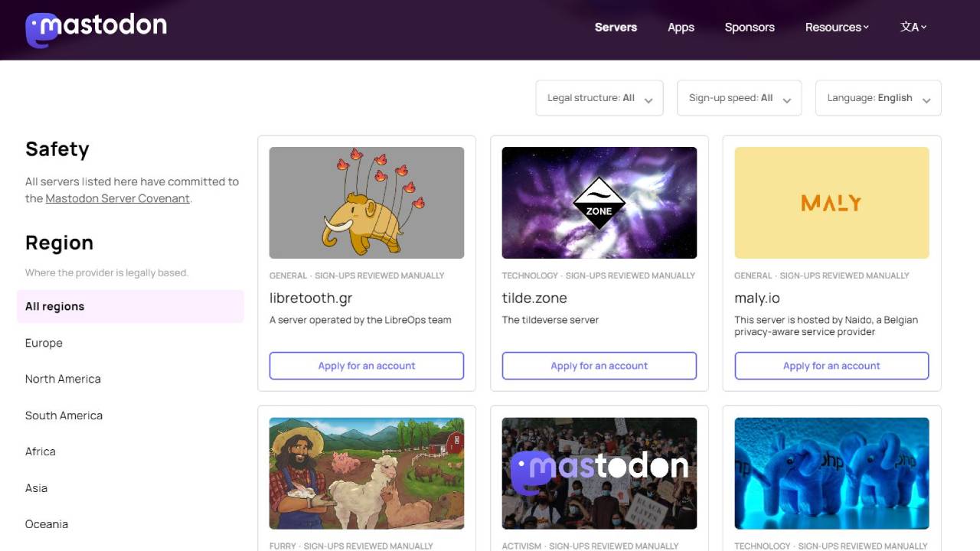The width and height of the screenshot is (980, 551).
Task: Go to the Apps page
Action: click(x=681, y=27)
